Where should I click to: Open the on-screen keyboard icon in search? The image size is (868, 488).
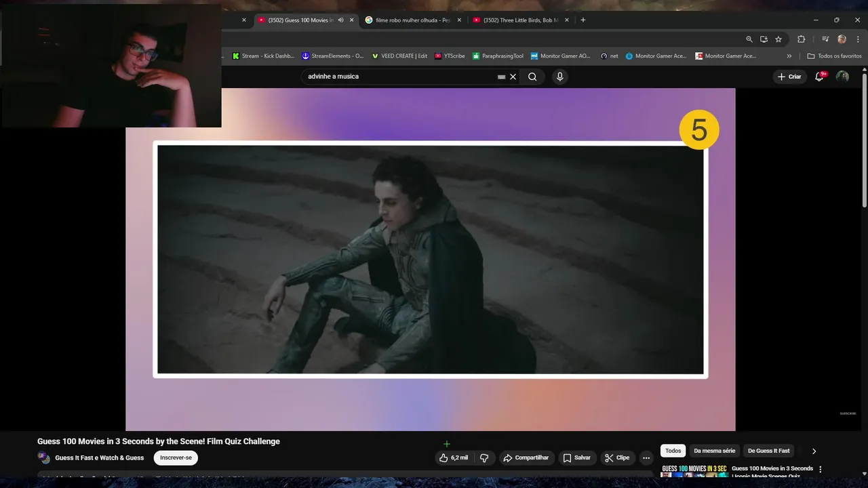pyautogui.click(x=501, y=77)
